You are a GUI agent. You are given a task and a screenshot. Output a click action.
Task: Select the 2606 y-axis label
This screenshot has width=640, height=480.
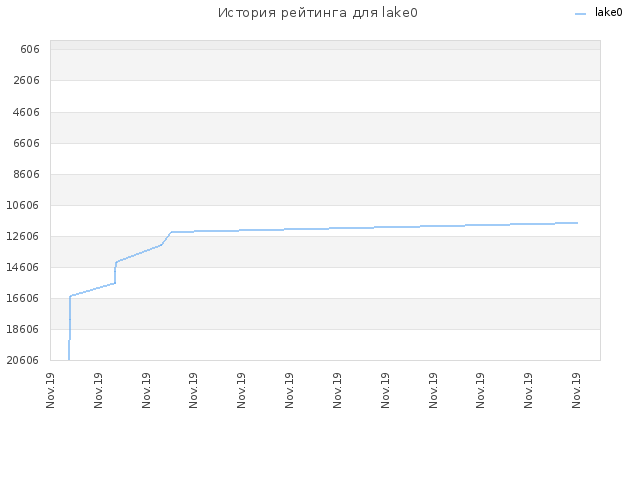point(27,80)
